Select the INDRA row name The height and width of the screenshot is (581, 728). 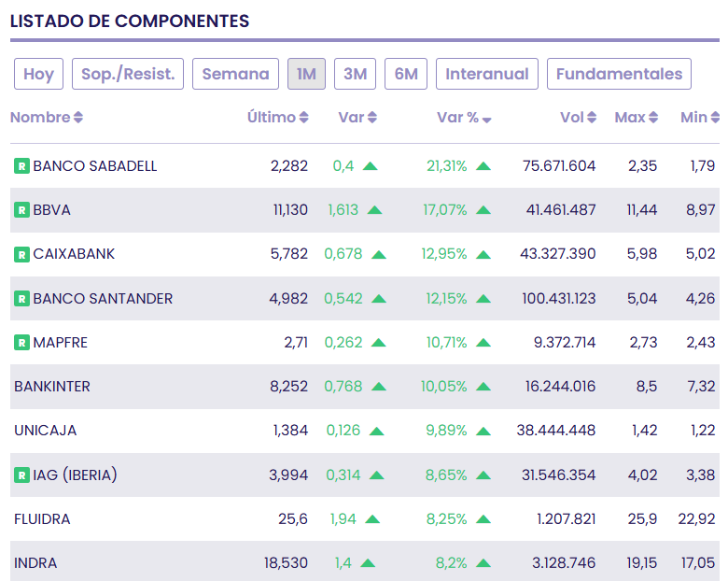pos(35,563)
